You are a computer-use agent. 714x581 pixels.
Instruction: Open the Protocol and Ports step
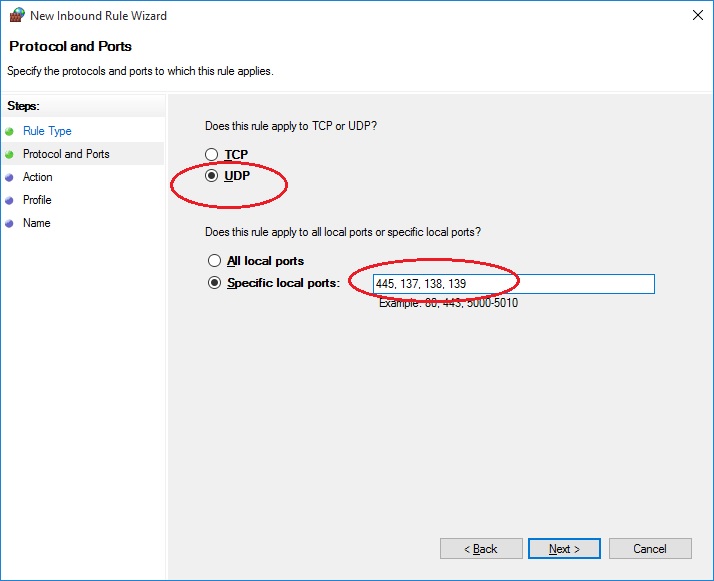66,154
